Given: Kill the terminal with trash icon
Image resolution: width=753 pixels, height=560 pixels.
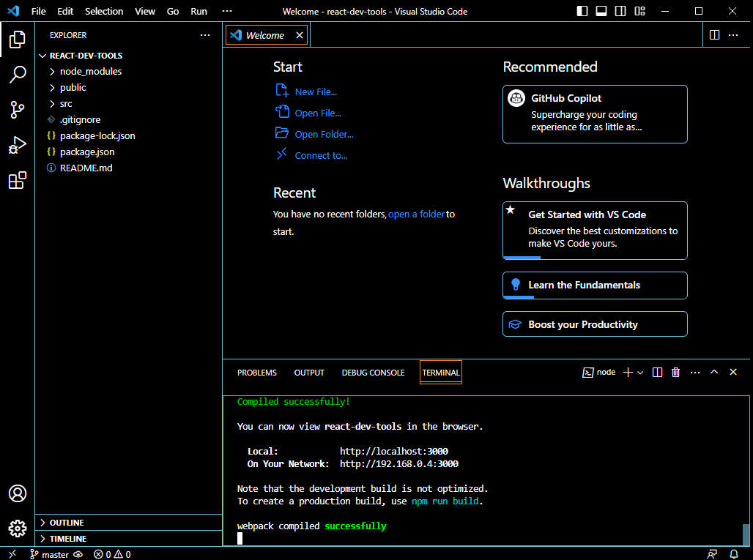Looking at the screenshot, I should 675,373.
